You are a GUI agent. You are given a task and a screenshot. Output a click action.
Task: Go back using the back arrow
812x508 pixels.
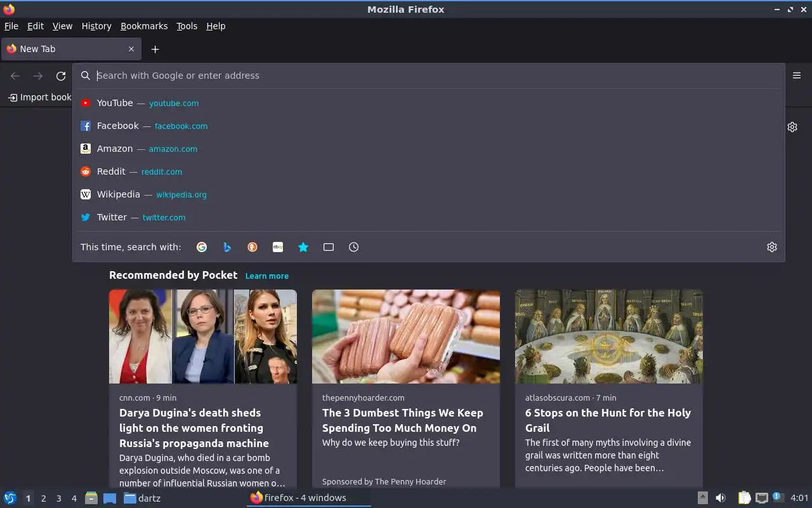click(x=15, y=76)
